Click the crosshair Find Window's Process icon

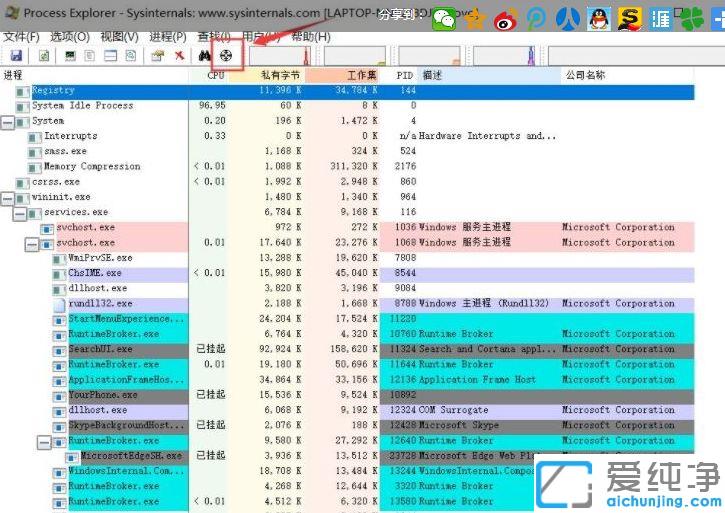click(226, 56)
